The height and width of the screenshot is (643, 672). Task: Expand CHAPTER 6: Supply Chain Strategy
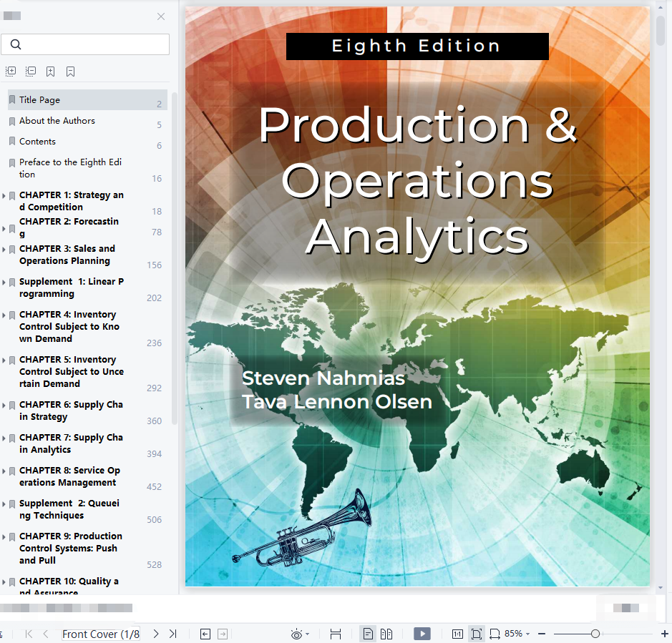(4, 406)
